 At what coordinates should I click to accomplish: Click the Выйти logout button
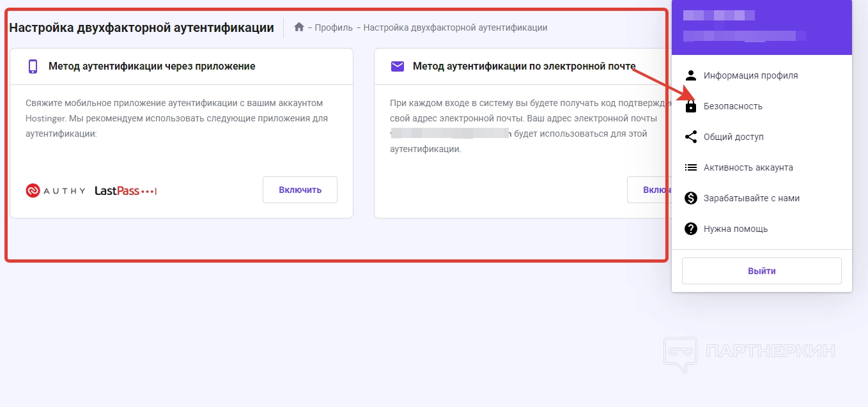point(762,271)
